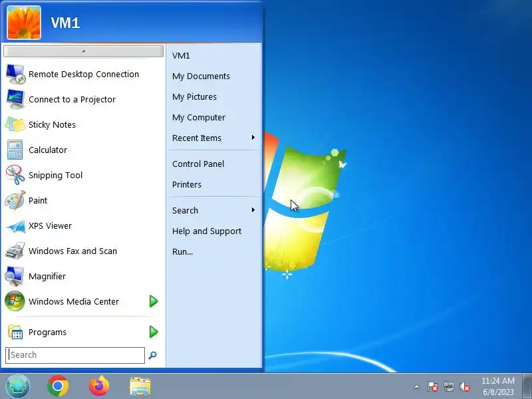This screenshot has width=532, height=399.
Task: Click the scroll-up bar above program list
Action: (x=84, y=51)
